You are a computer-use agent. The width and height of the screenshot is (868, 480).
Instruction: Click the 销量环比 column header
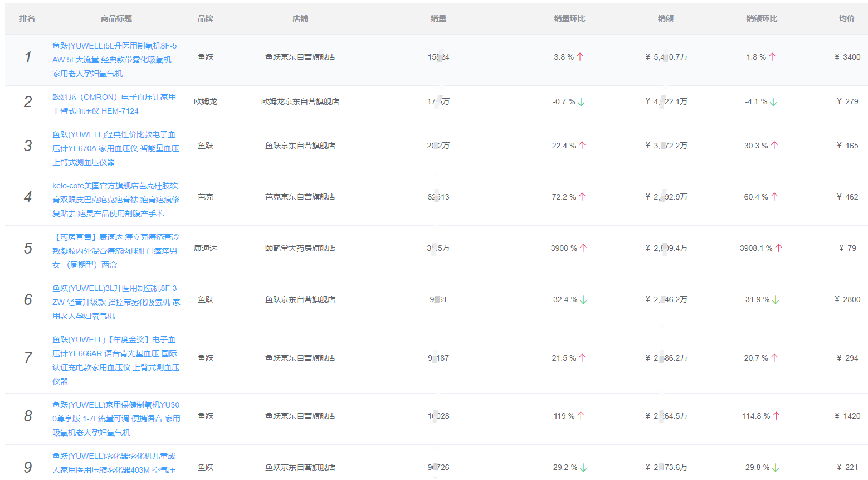pos(569,18)
